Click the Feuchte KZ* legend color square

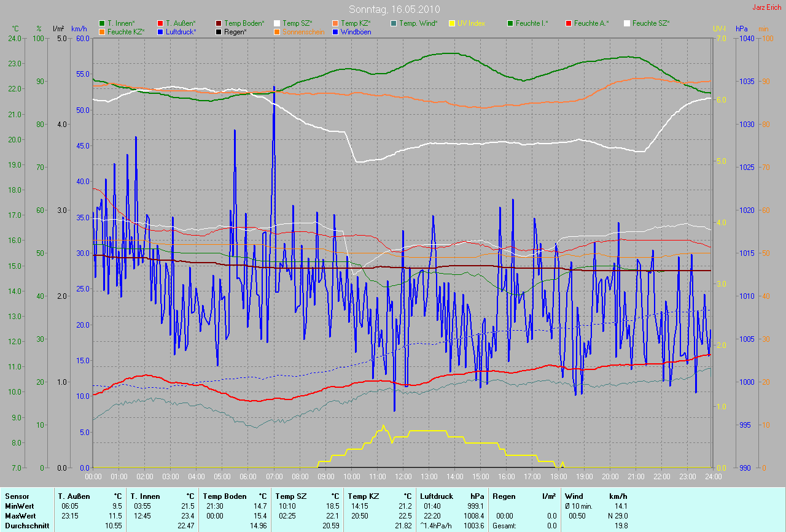(x=102, y=31)
